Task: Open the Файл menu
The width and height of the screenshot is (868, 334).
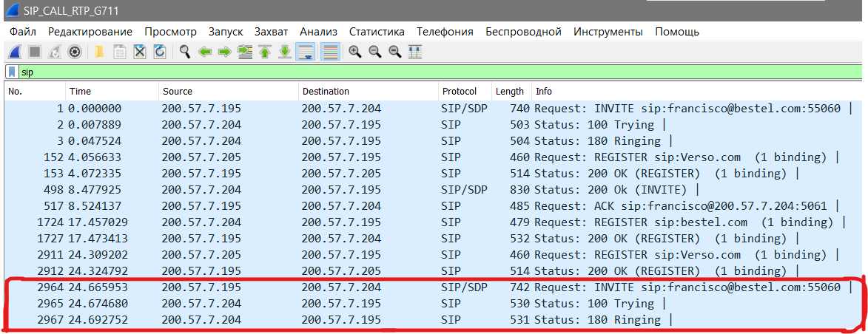Action: pyautogui.click(x=23, y=32)
